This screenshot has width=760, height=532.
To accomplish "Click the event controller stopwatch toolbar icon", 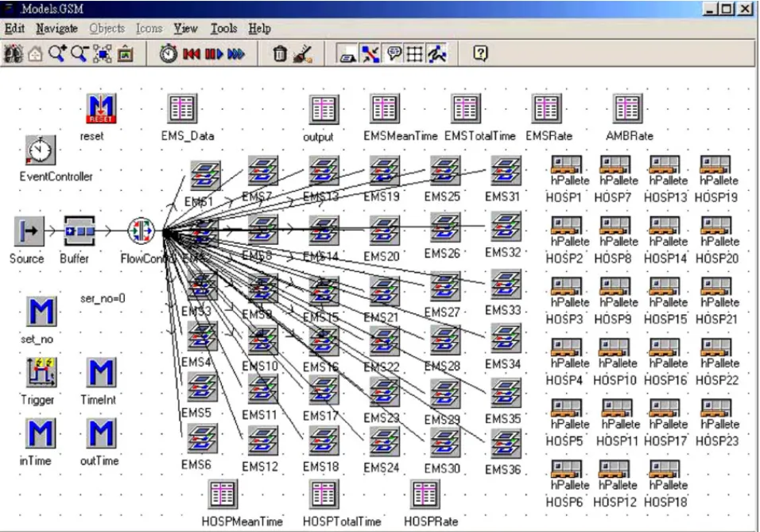I will point(169,53).
